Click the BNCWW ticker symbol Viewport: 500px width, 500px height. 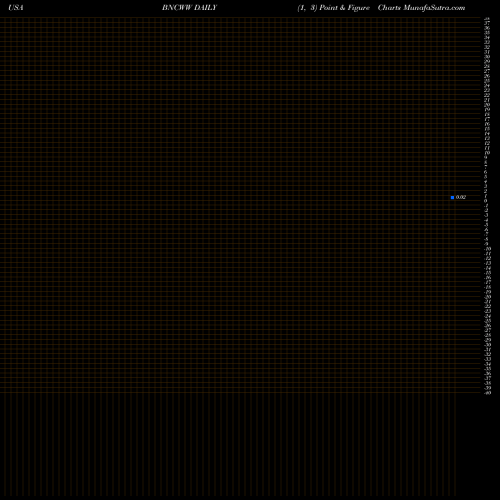[x=177, y=8]
